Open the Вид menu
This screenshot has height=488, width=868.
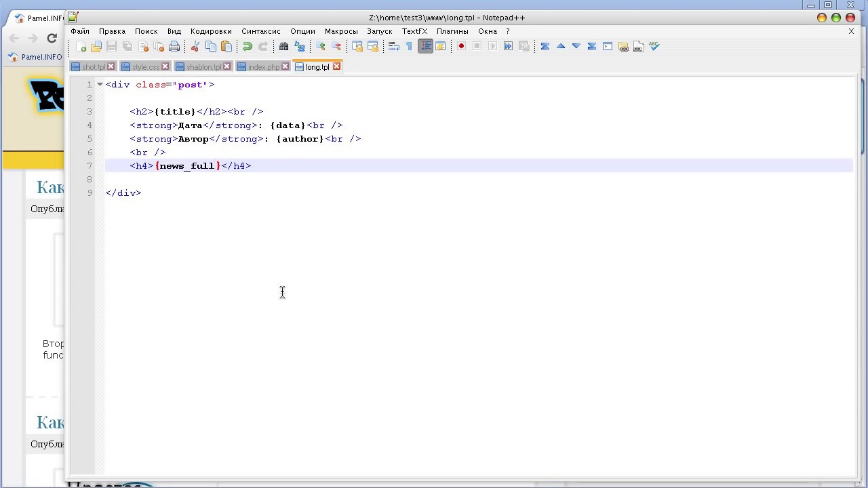pyautogui.click(x=174, y=31)
